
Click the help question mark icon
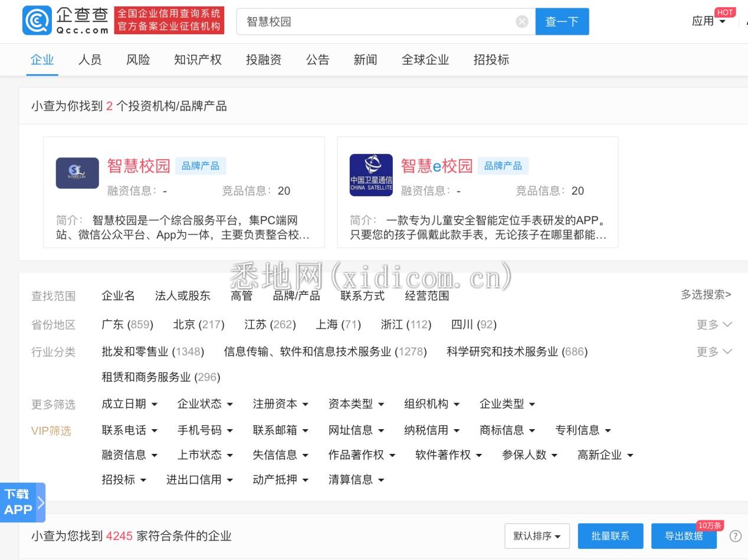(x=735, y=536)
